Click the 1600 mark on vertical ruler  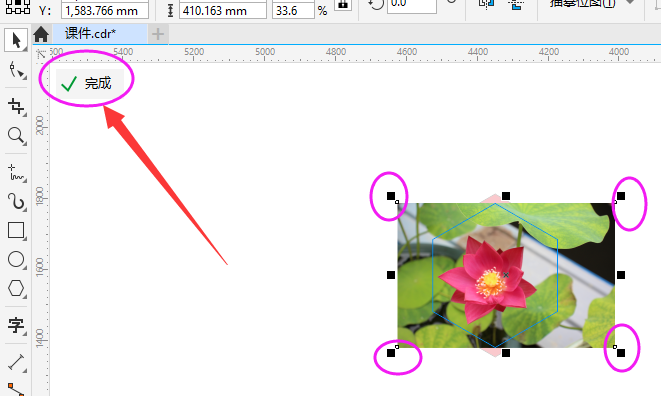[x=40, y=267]
